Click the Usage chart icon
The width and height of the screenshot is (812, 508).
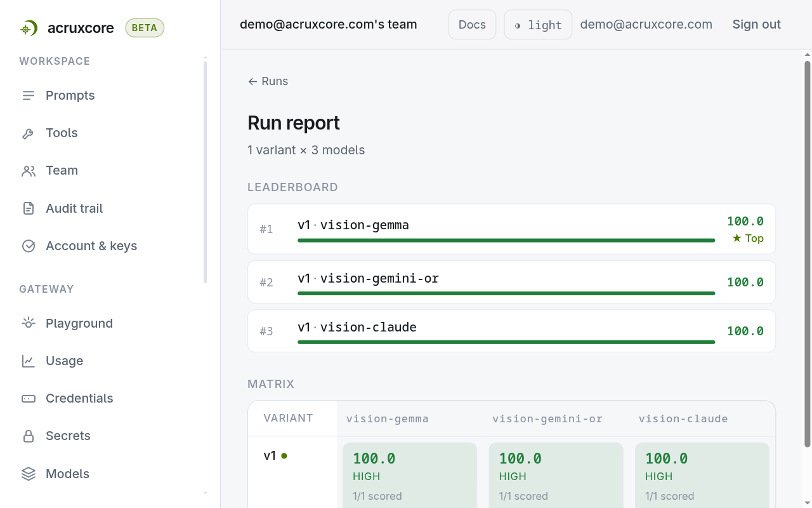(x=29, y=361)
